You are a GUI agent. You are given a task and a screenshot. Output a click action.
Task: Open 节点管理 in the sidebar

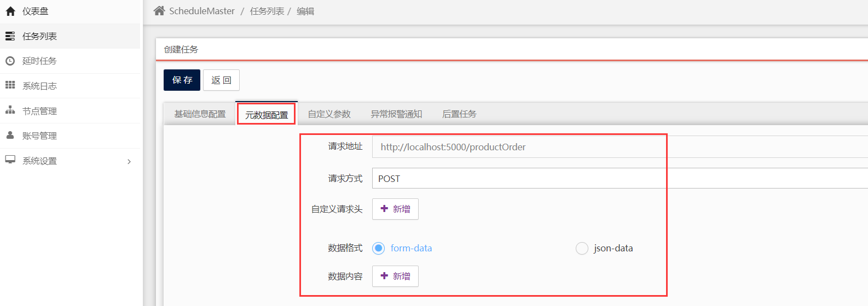[70, 111]
